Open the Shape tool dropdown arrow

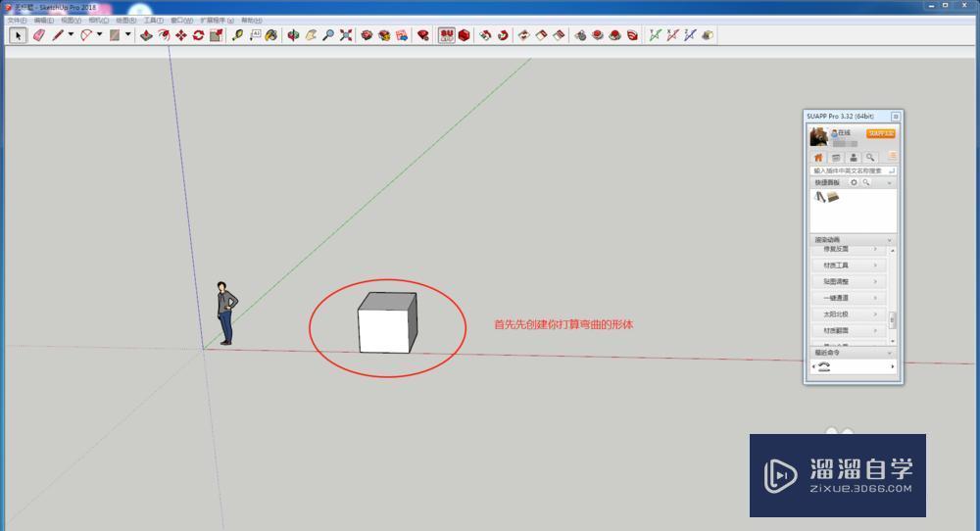click(x=128, y=35)
